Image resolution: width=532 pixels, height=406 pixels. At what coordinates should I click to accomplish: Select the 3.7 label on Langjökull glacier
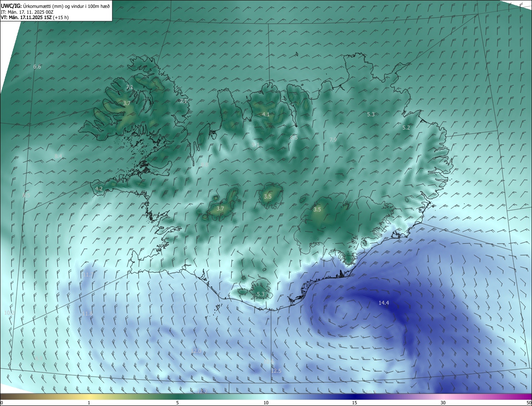(220, 209)
